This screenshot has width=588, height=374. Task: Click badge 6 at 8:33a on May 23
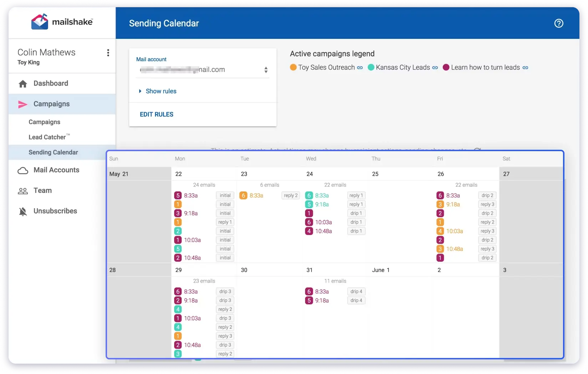point(243,195)
